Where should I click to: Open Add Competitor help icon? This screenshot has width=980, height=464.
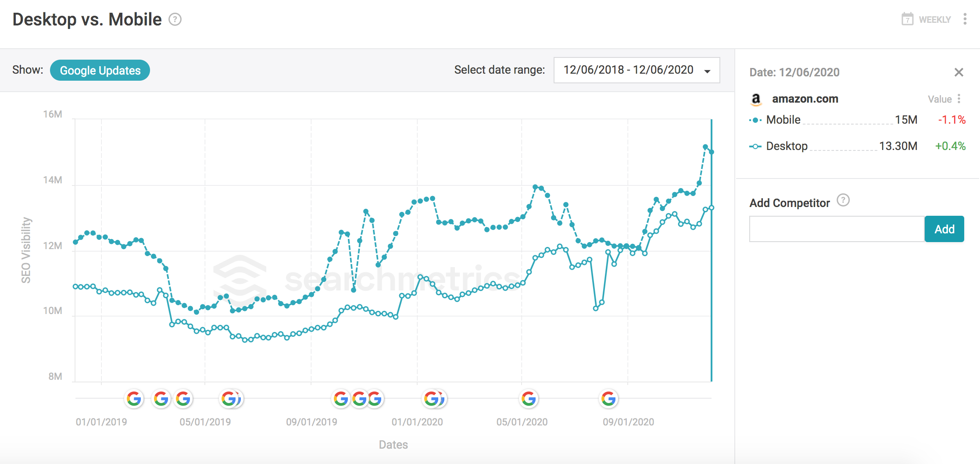(x=843, y=200)
